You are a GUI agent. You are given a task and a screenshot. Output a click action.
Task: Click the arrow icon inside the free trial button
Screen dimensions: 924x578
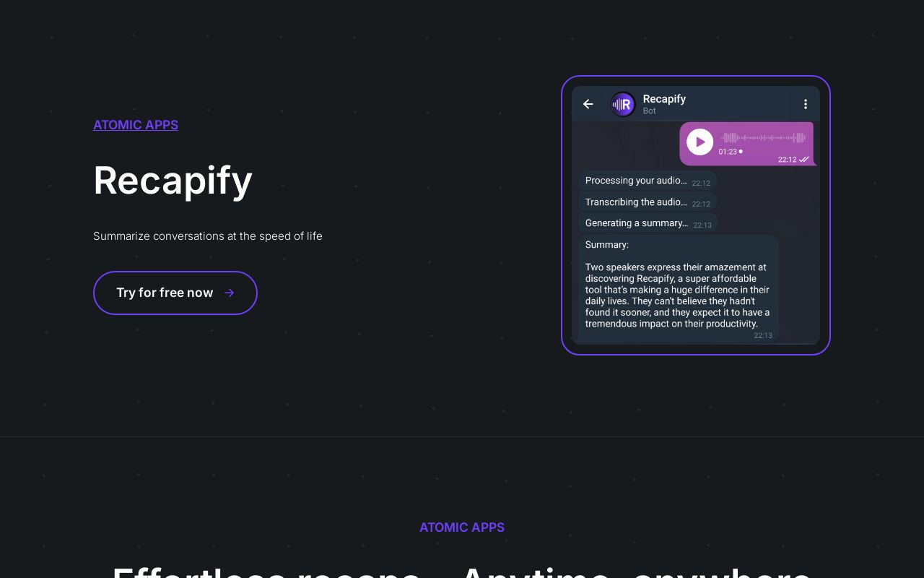[x=229, y=293]
